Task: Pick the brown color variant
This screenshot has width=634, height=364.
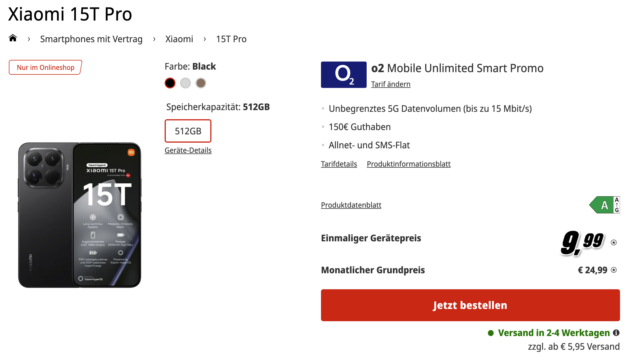Action: click(201, 83)
